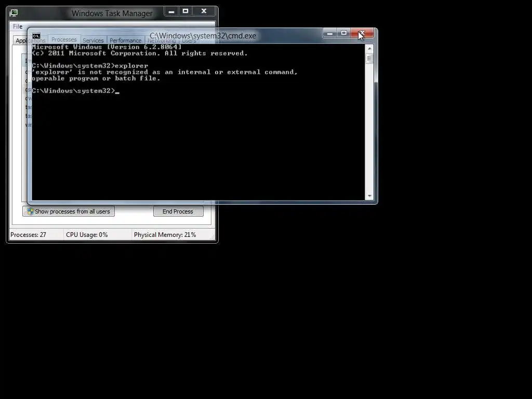Click the cmd.exe window title text
Screen dimensions: 532x399
coord(203,36)
